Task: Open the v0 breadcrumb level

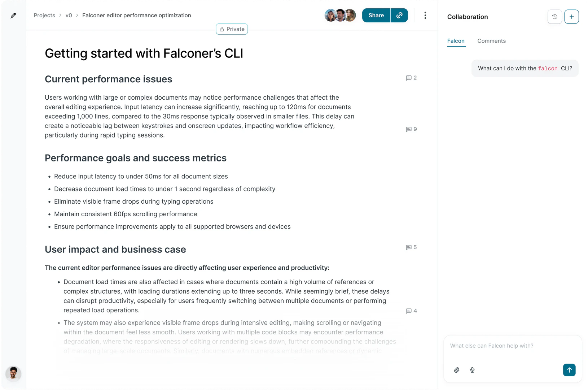Action: 69,15
